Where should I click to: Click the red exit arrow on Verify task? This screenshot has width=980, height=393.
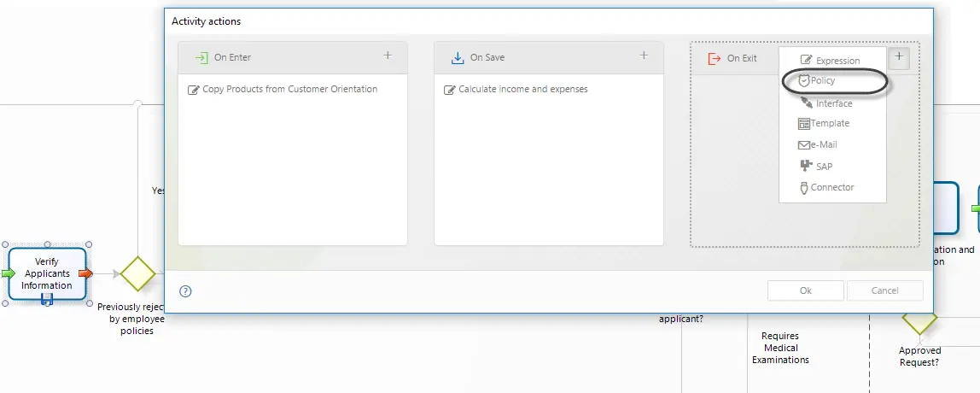tap(86, 273)
